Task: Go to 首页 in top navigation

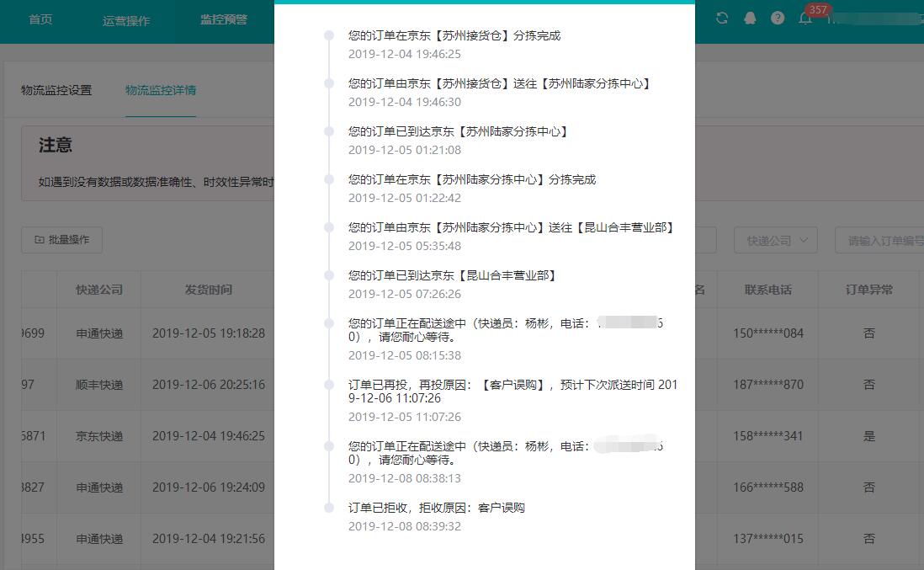Action: [x=40, y=19]
